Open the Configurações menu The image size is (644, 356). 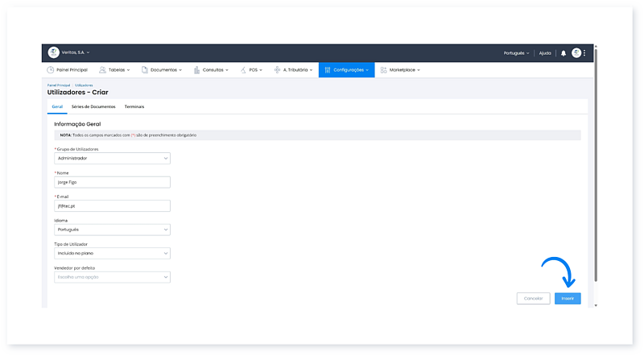[x=347, y=70]
